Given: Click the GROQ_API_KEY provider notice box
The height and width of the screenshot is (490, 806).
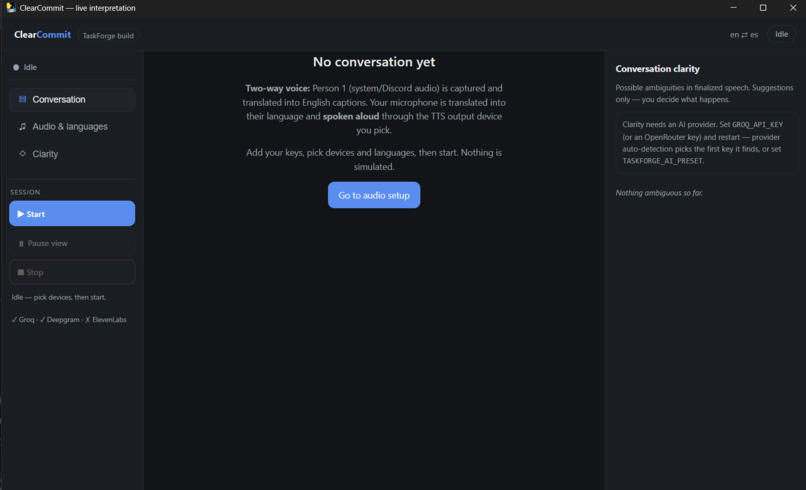Looking at the screenshot, I should [x=706, y=142].
